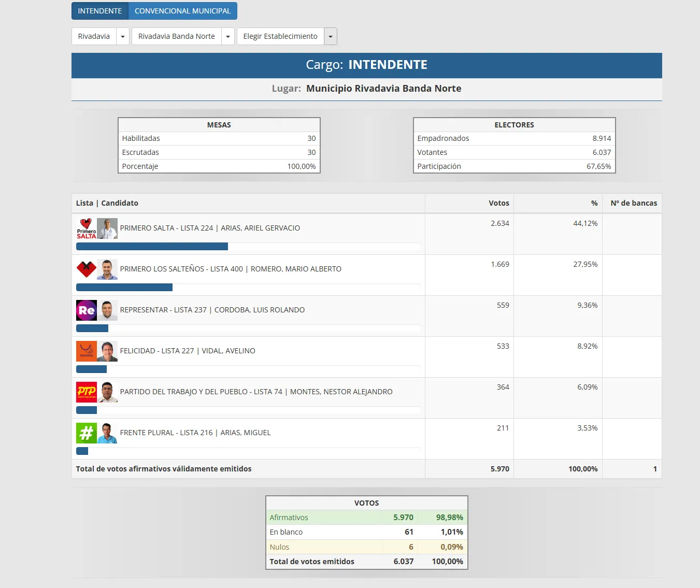Screen dimensions: 700x588
Task: Click the En blanco row in the VOTOS table
Action: [366, 532]
